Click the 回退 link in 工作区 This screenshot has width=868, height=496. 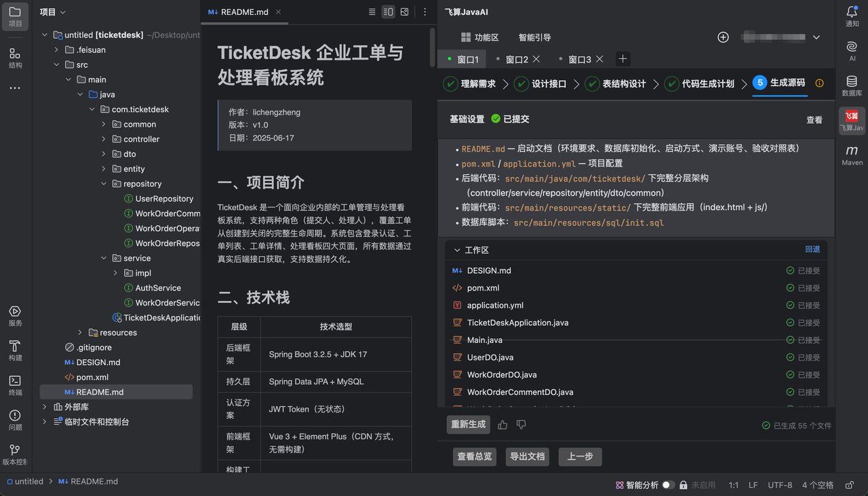(x=812, y=249)
